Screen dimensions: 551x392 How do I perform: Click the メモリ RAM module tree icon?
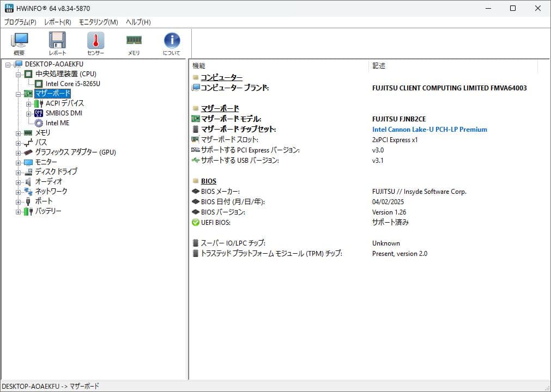click(x=28, y=133)
